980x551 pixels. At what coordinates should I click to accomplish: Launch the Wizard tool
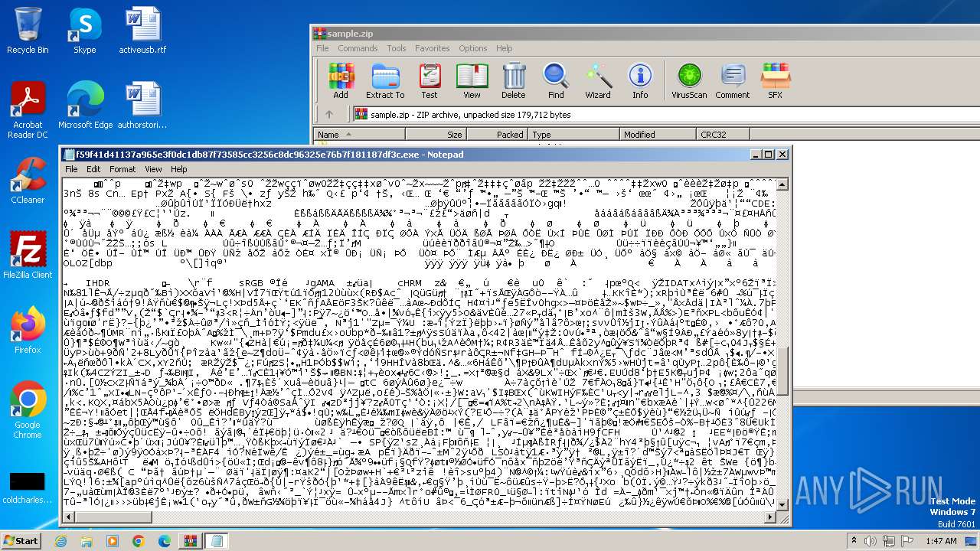tap(598, 81)
